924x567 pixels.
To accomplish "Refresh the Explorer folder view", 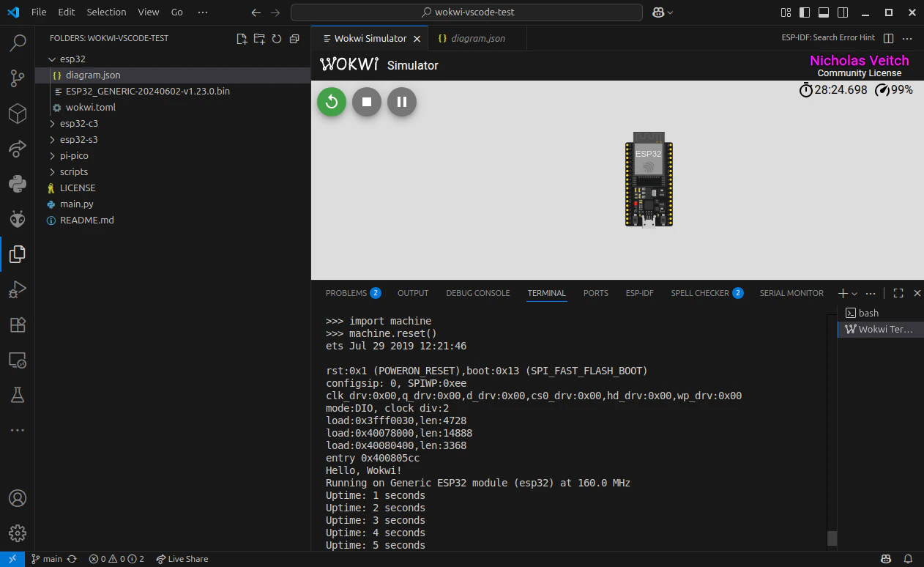I will [278, 38].
